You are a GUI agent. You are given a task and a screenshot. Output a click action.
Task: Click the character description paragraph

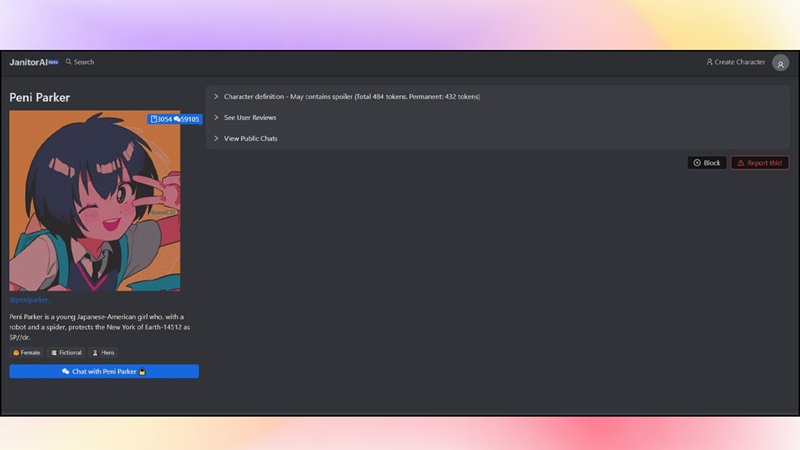pos(100,327)
